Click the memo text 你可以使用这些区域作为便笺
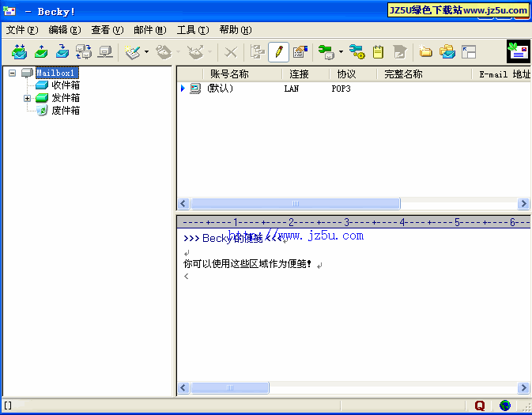 click(x=247, y=264)
